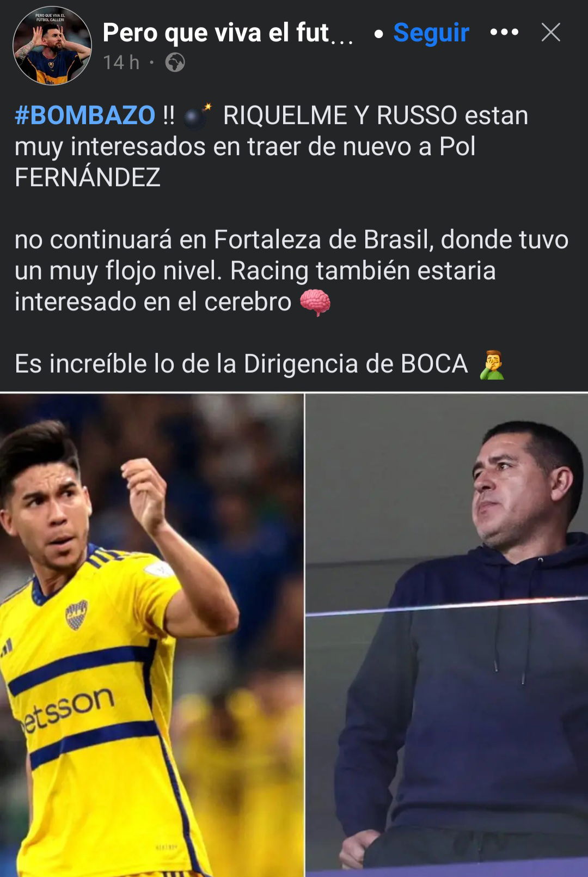This screenshot has height=877, width=588.
Task: Click the '14 h' post timestamp
Action: pos(121,63)
